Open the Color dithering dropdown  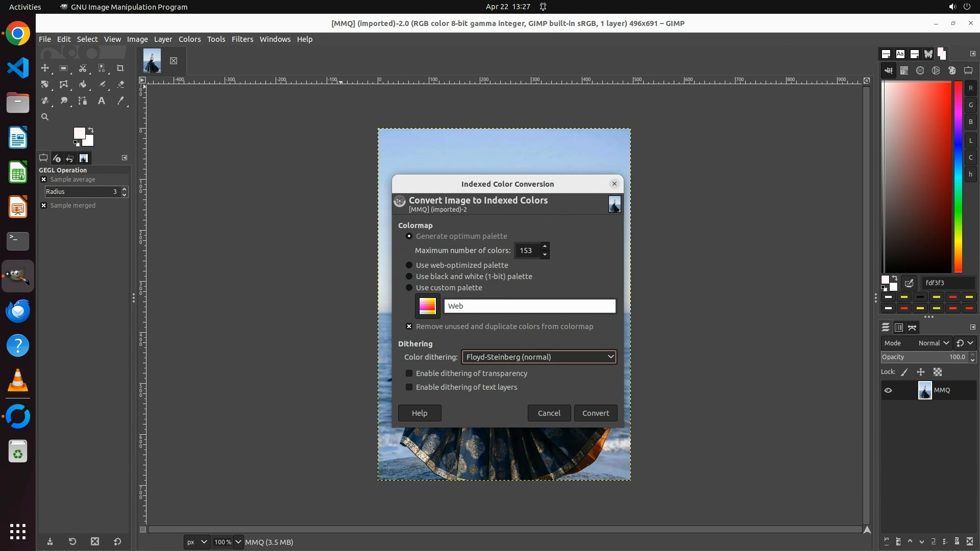coord(539,357)
